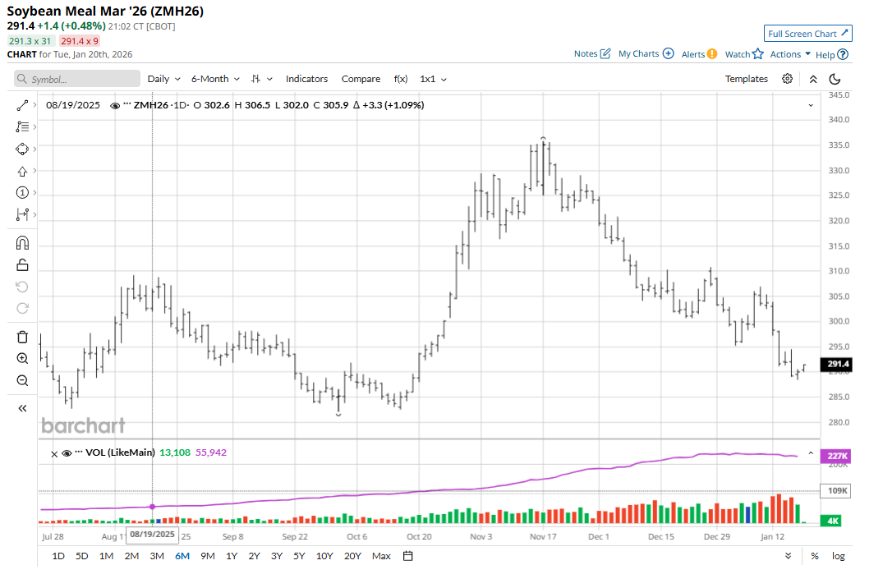Click the undo arrow icon
883x588 pixels.
[22, 287]
